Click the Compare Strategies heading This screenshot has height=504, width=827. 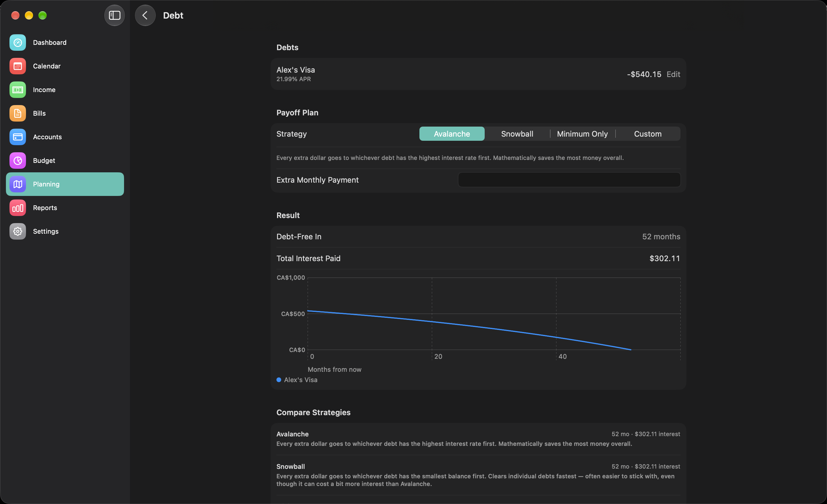click(313, 413)
